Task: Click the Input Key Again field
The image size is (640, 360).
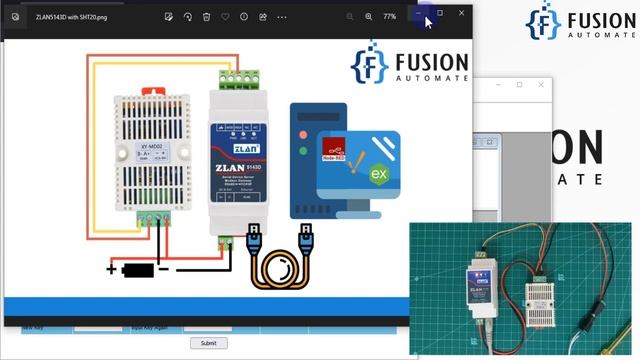Action: point(208,329)
